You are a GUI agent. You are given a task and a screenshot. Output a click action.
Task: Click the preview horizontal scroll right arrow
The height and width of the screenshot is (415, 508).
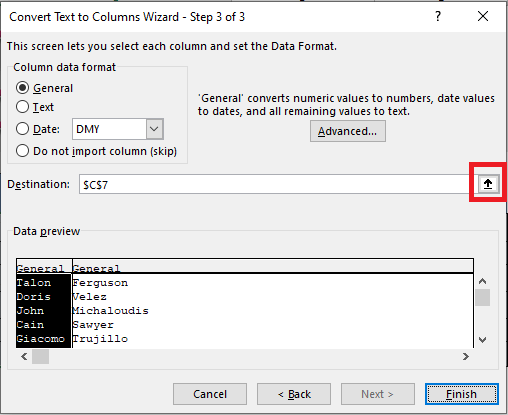[466, 357]
